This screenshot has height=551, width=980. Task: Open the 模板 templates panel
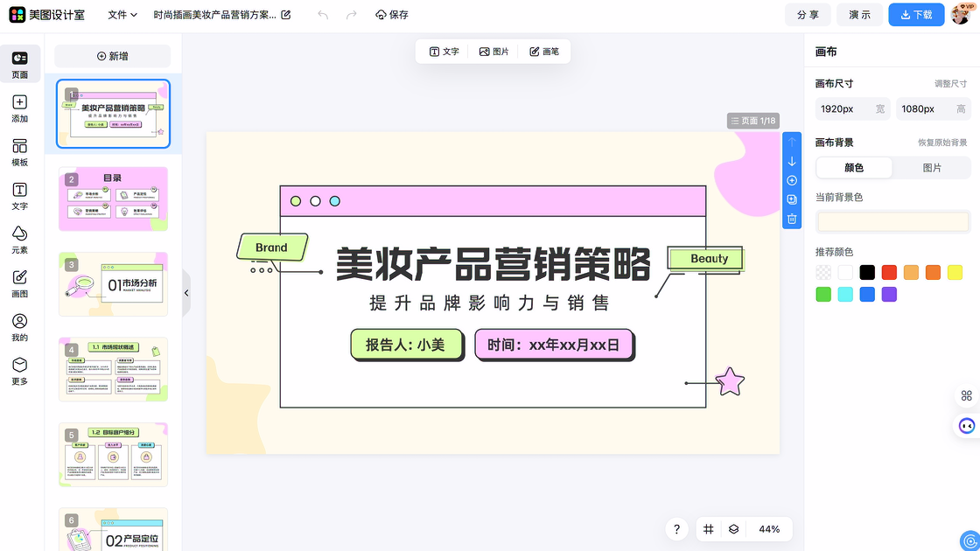click(19, 151)
